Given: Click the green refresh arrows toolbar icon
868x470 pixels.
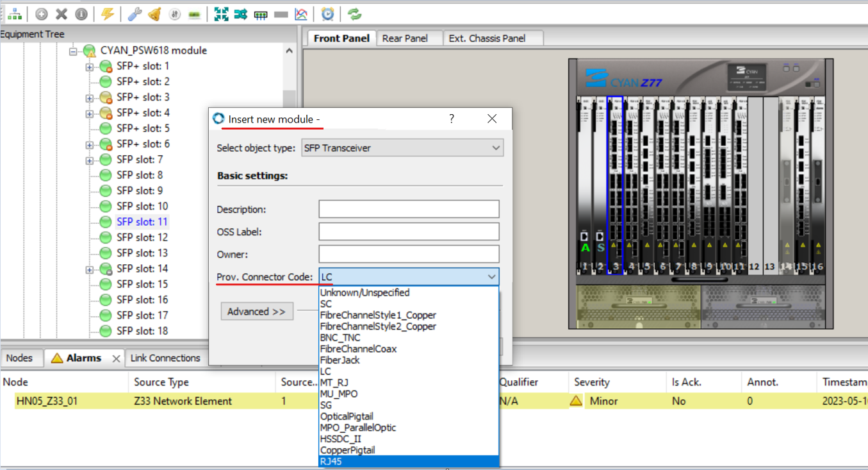Looking at the screenshot, I should click(354, 13).
